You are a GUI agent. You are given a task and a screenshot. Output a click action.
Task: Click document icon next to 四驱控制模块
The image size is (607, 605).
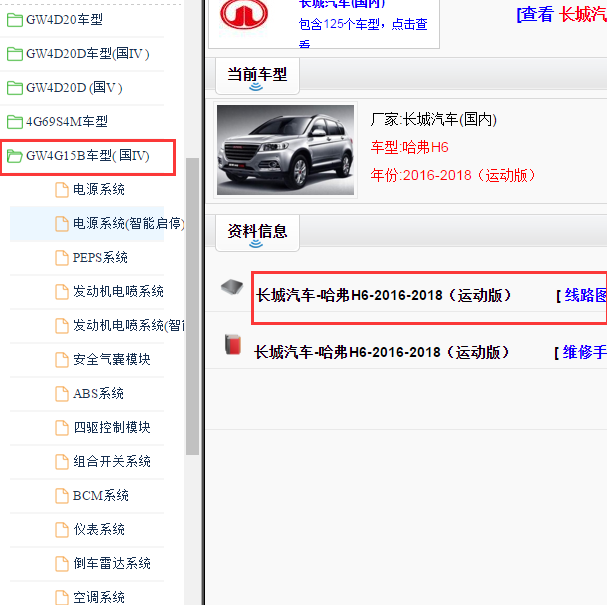62,428
